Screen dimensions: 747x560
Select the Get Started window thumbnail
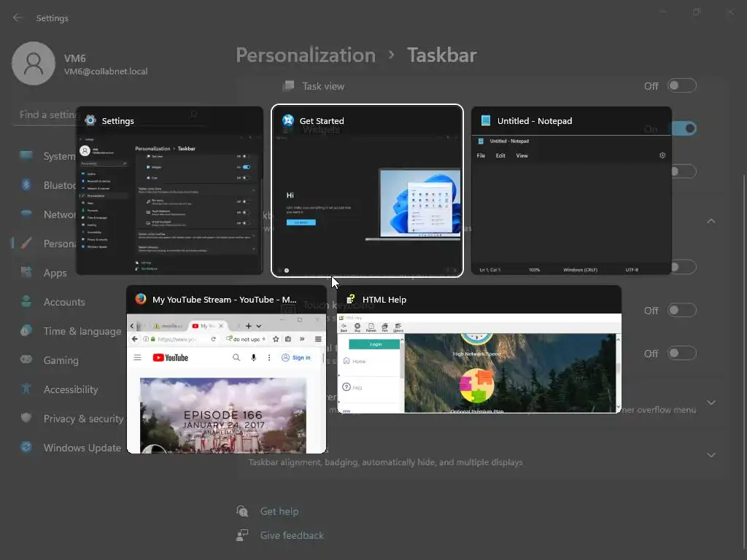coord(367,190)
